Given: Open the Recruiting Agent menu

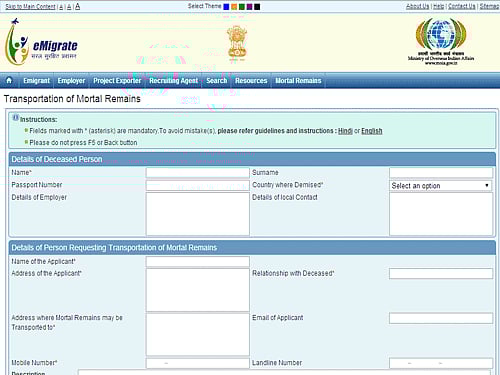Looking at the screenshot, I should [173, 81].
